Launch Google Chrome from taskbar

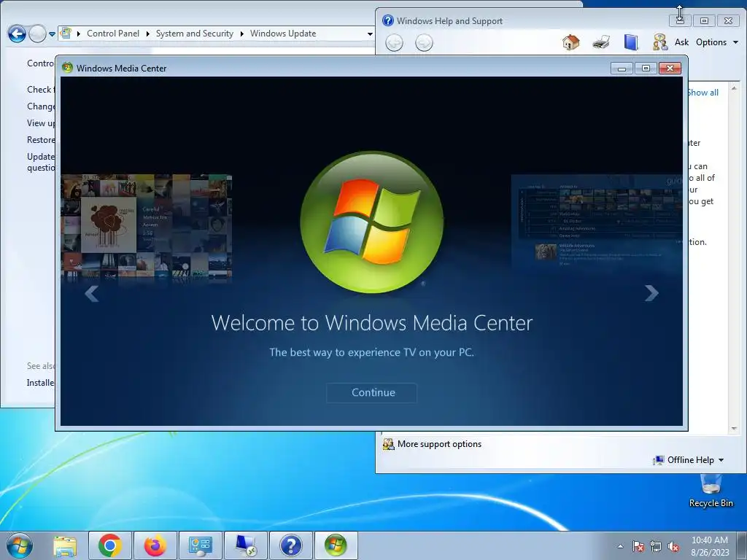point(110,545)
